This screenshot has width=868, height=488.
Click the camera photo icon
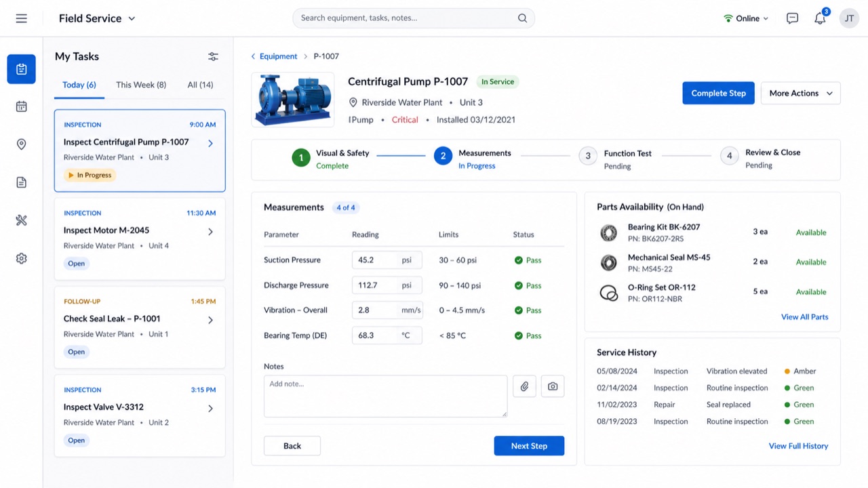[553, 386]
